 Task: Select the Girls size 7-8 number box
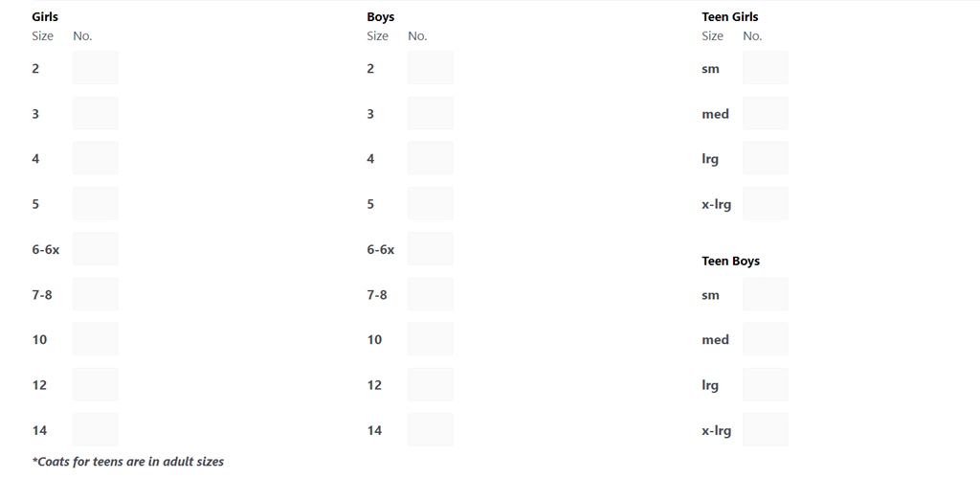[96, 294]
